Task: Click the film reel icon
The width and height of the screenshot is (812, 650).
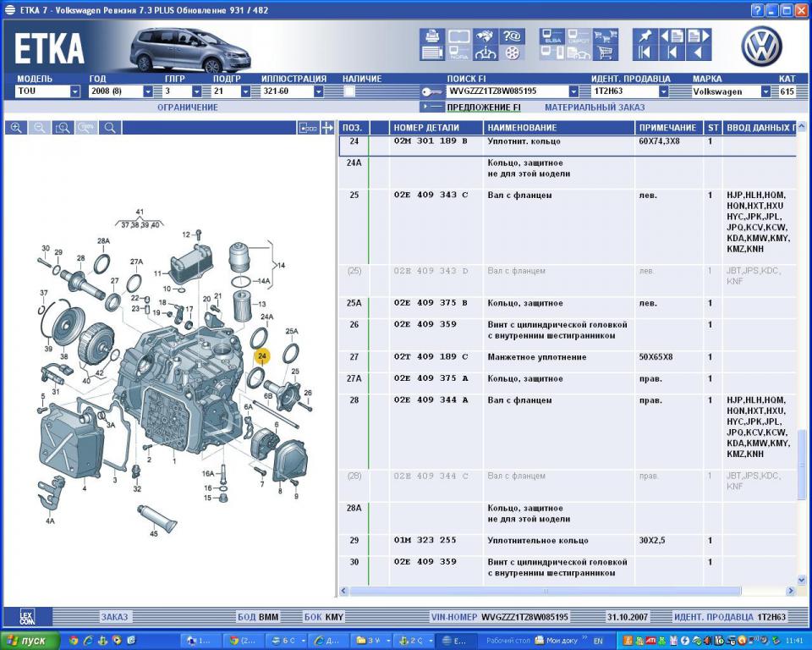Action: point(512,52)
